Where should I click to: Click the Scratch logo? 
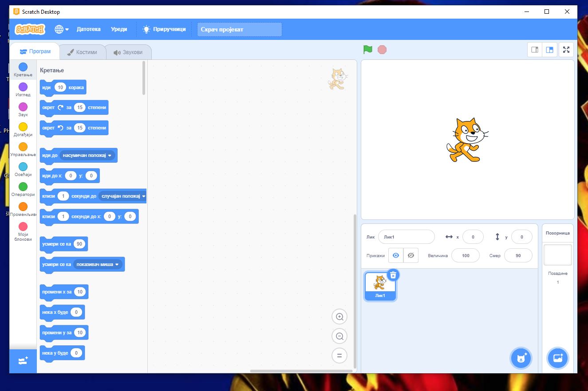pyautogui.click(x=30, y=29)
